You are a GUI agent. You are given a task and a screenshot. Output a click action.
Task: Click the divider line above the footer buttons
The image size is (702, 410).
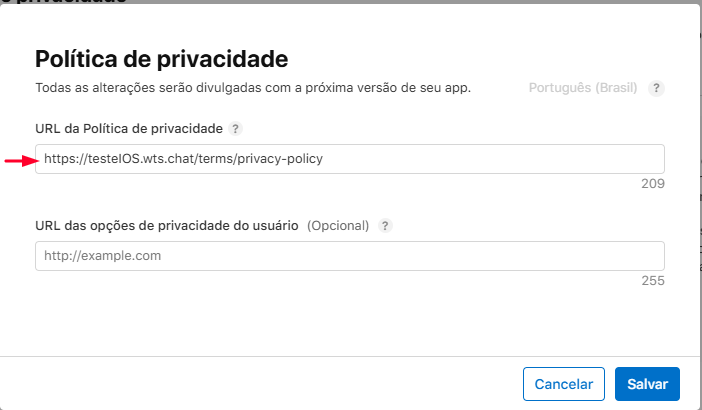click(350, 355)
